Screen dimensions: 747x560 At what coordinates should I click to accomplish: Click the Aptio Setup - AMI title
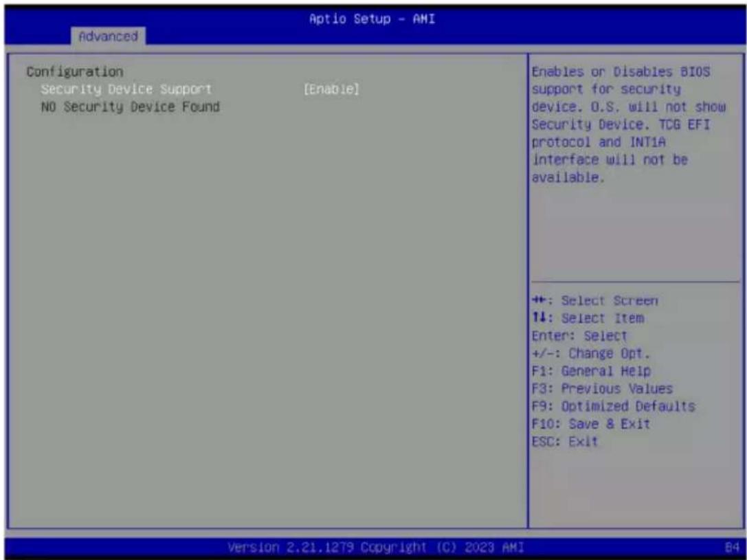coord(372,19)
